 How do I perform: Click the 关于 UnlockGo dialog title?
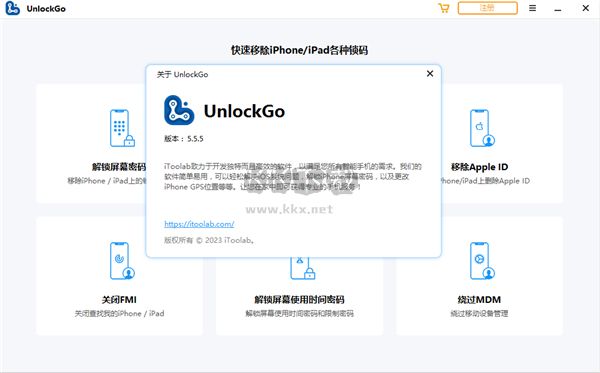(183, 74)
